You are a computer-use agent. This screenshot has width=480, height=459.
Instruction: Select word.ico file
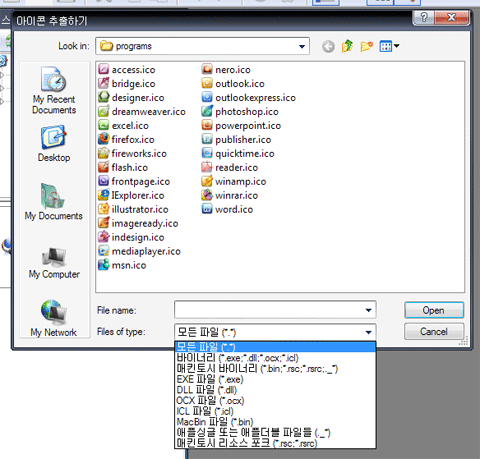(227, 209)
